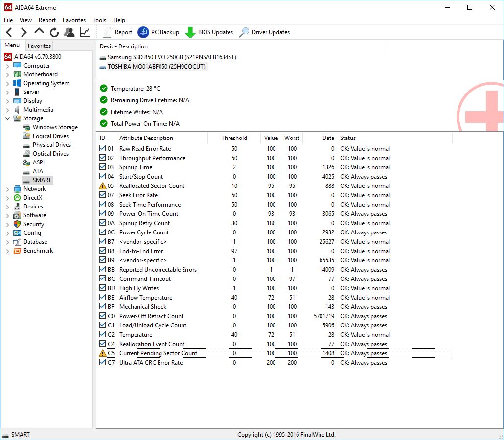The image size is (504, 440).
Task: Open the Report menu
Action: [47, 20]
